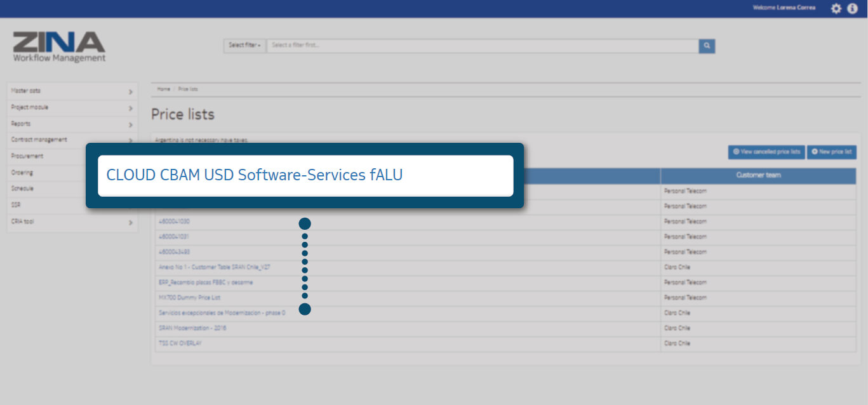
Task: Navigate to Home in breadcrumb
Action: click(164, 90)
